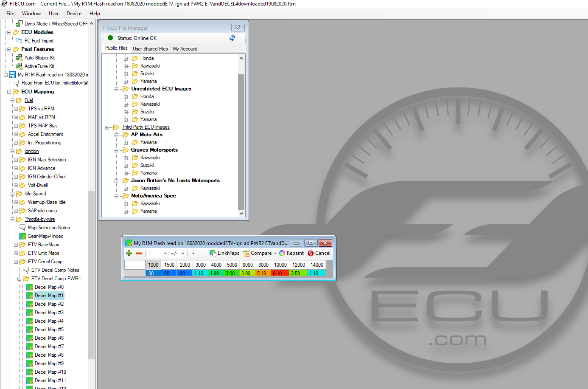Click the refresh icon in File Manager
The width and height of the screenshot is (588, 389).
point(232,38)
